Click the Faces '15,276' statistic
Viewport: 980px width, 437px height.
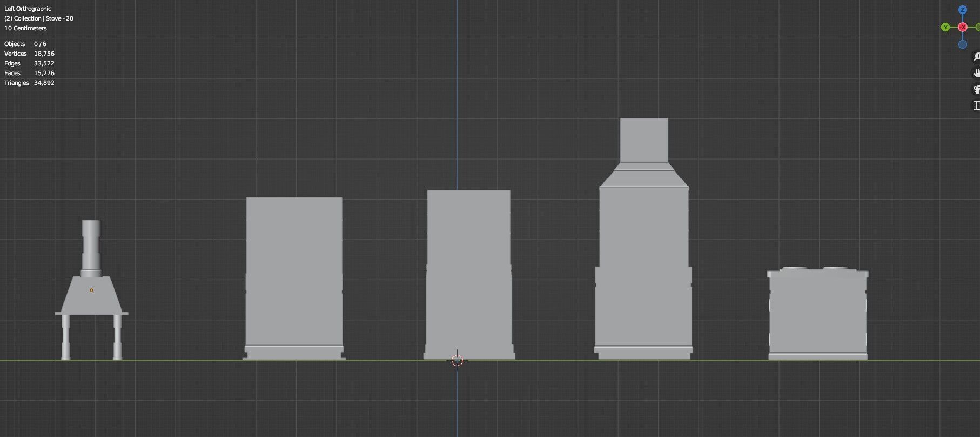44,73
